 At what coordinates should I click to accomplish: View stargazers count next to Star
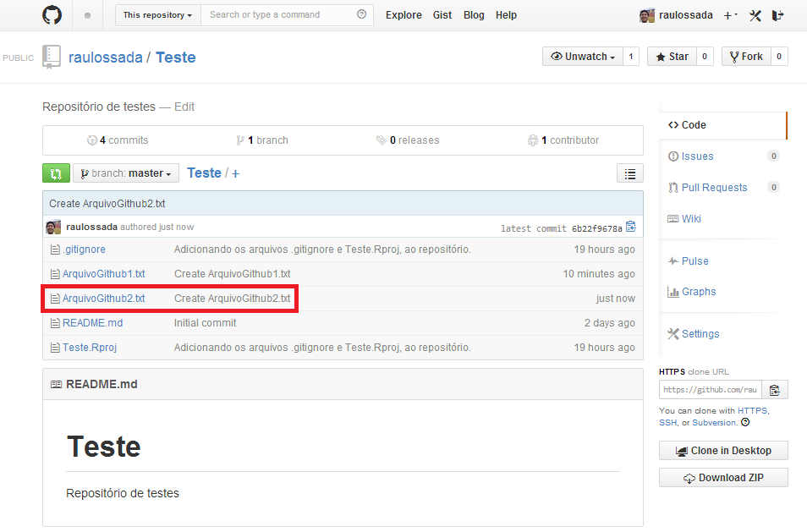pyautogui.click(x=705, y=57)
